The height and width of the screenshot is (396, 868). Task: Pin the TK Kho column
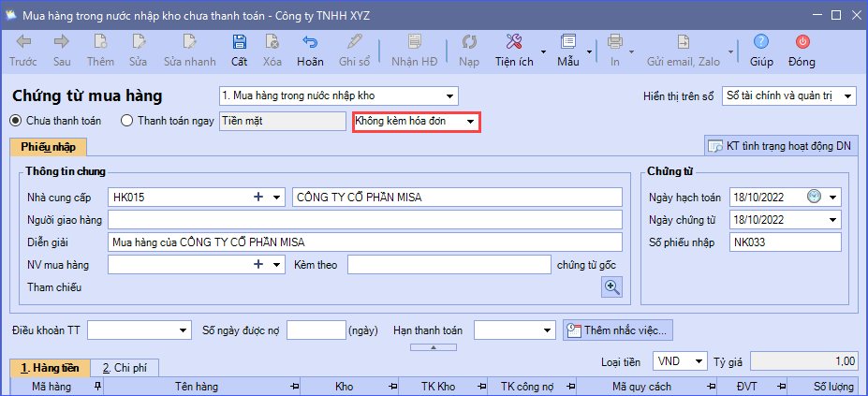(x=482, y=386)
